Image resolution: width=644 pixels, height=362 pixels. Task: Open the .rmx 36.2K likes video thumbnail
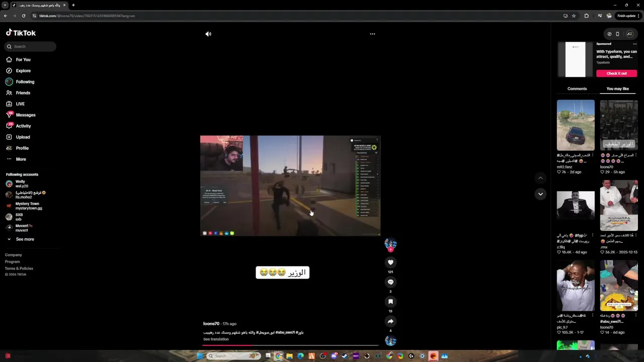[x=619, y=205]
